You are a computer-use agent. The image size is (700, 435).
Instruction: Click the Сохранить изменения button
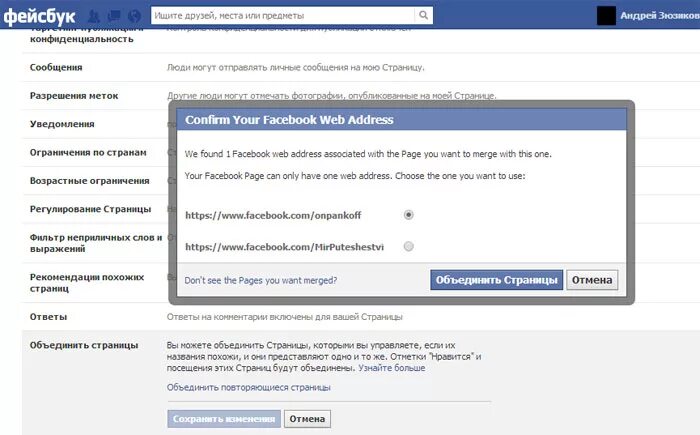[x=224, y=418]
